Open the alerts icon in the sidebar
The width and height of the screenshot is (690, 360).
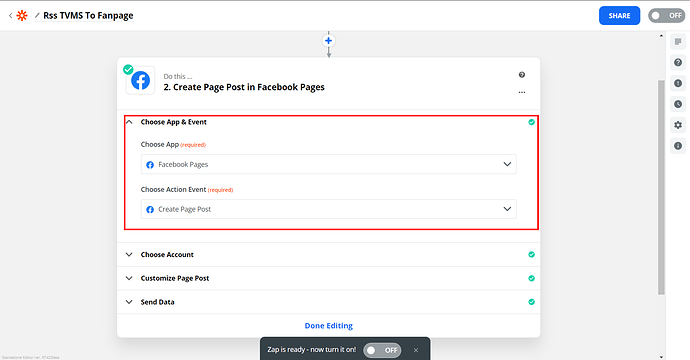[x=678, y=83]
